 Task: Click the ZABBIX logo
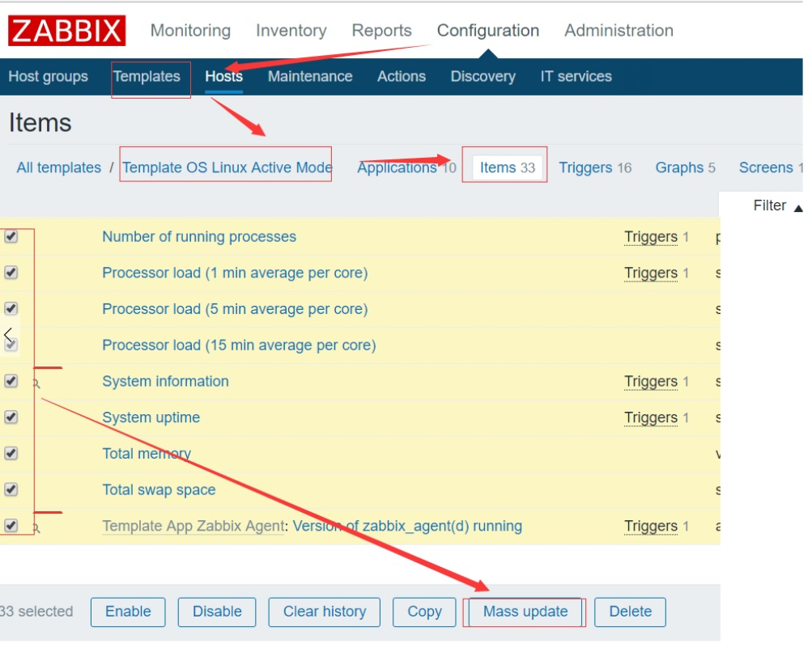[67, 31]
